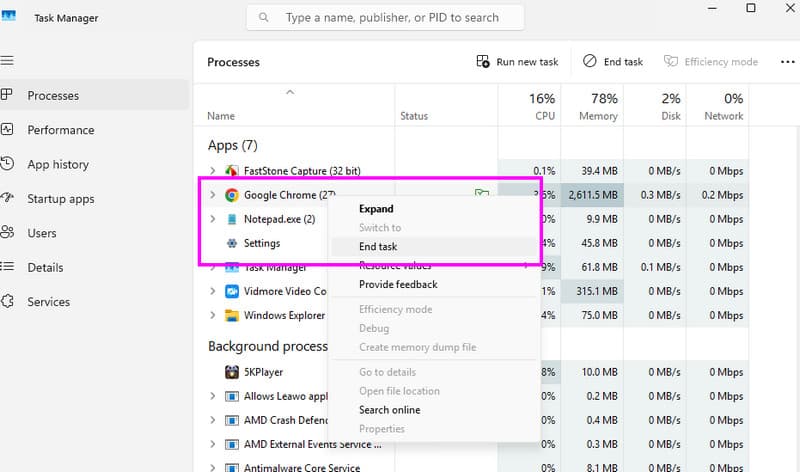The image size is (800, 472).
Task: Open the Users page icon
Action: (x=7, y=233)
